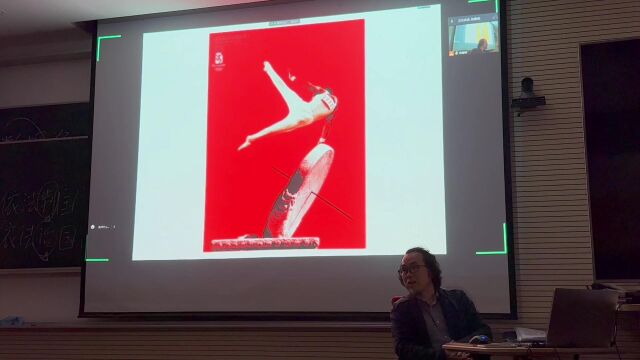
Task: Click the green top-left share frame corner
Action: [108, 47]
